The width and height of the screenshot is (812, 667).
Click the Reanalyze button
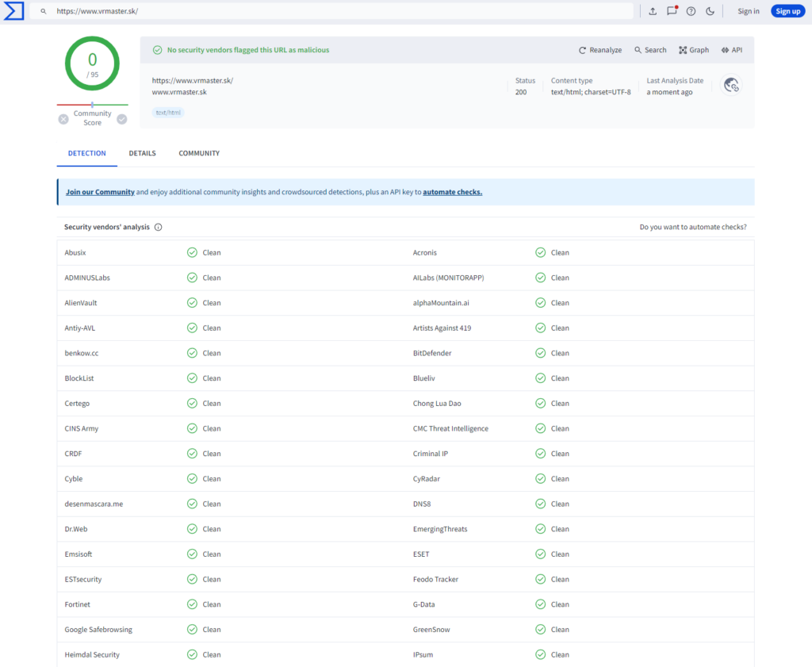click(x=600, y=50)
